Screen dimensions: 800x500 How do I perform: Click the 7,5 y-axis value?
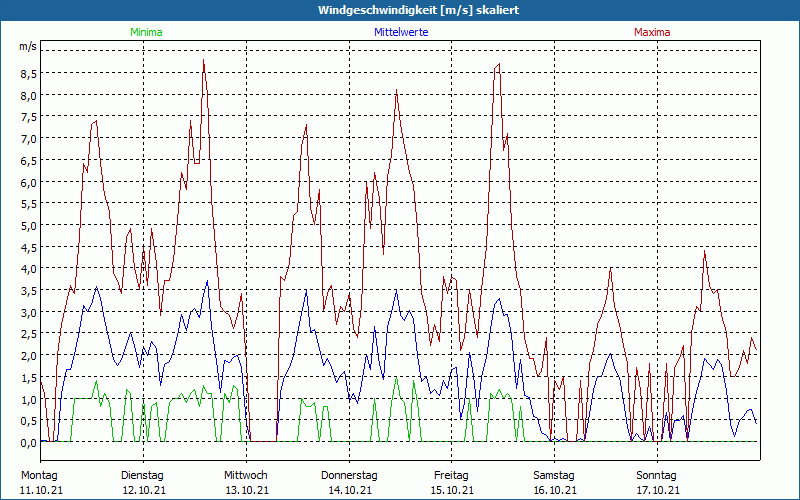pyautogui.click(x=28, y=117)
